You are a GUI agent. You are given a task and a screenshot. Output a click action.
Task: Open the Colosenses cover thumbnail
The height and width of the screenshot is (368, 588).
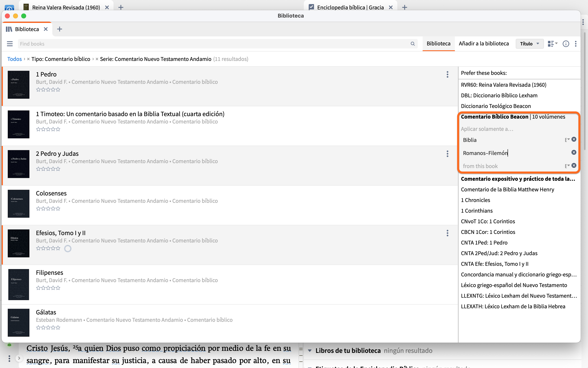pyautogui.click(x=18, y=204)
